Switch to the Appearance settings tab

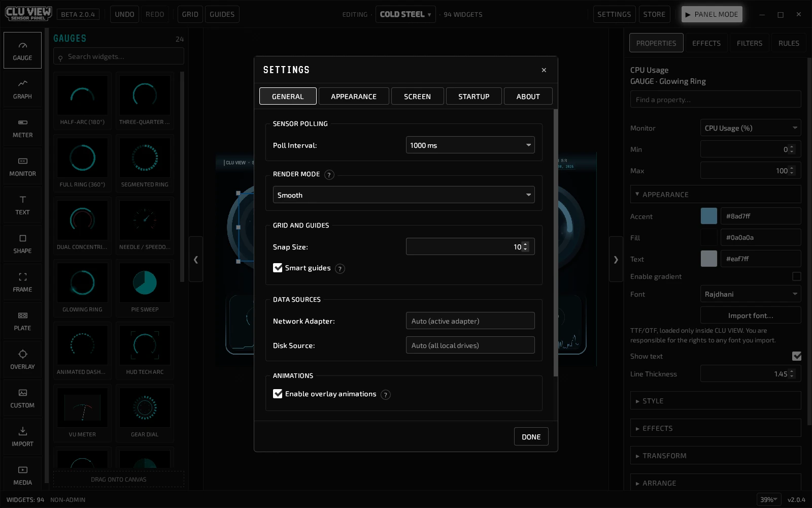pyautogui.click(x=354, y=96)
